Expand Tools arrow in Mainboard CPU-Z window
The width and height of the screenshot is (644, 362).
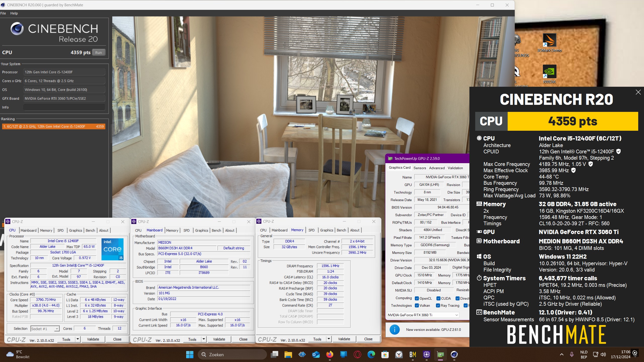pyautogui.click(x=204, y=339)
